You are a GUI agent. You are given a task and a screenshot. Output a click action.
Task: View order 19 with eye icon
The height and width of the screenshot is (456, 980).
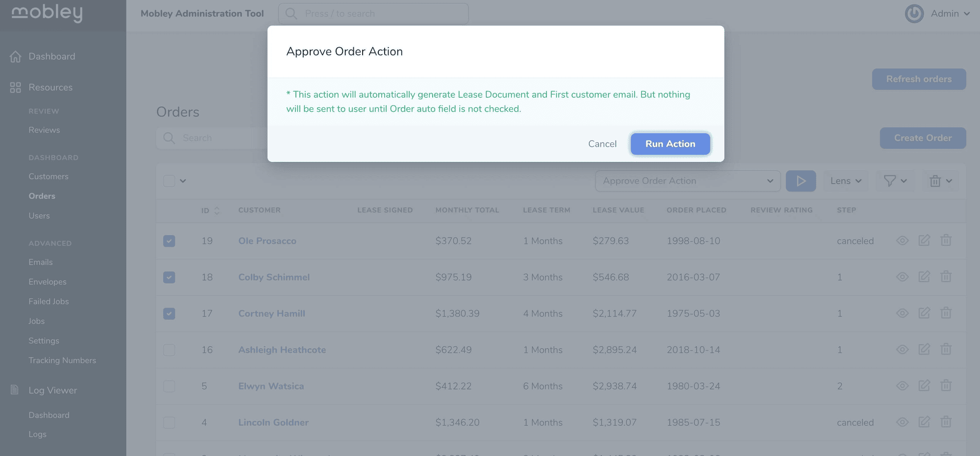point(902,240)
